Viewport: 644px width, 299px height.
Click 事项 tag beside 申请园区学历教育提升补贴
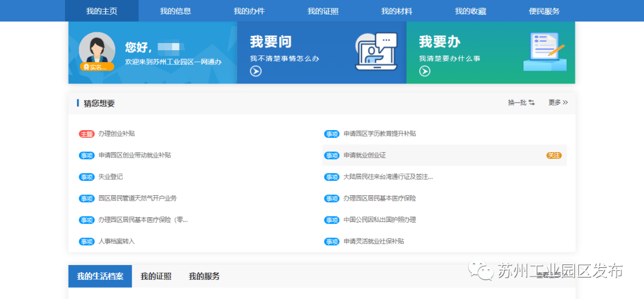[x=332, y=134]
